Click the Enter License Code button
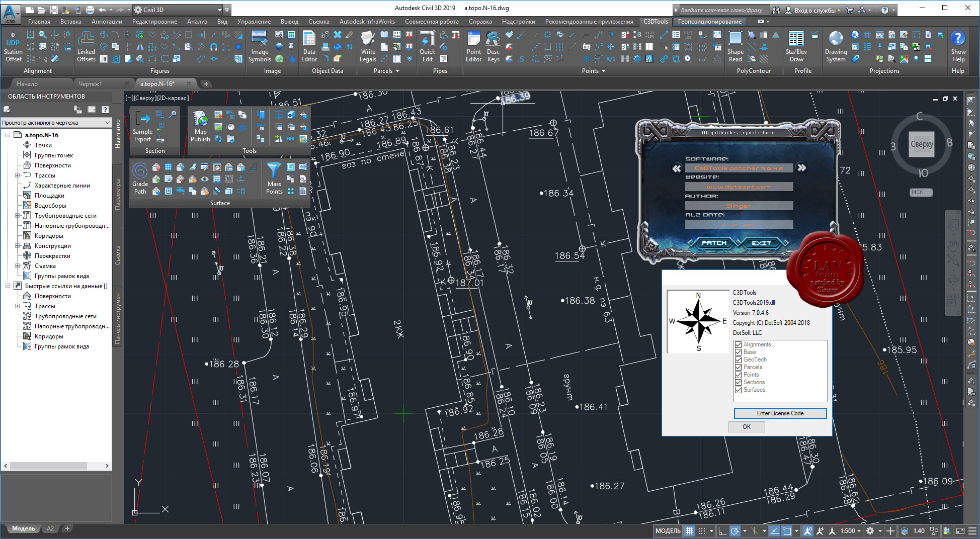The image size is (980, 539). pos(780,413)
